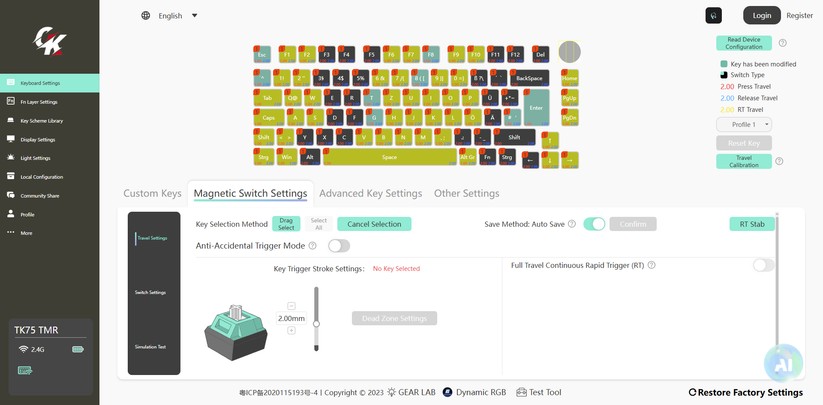
Task: Open Dynamic RGB in footer
Action: [x=474, y=392]
